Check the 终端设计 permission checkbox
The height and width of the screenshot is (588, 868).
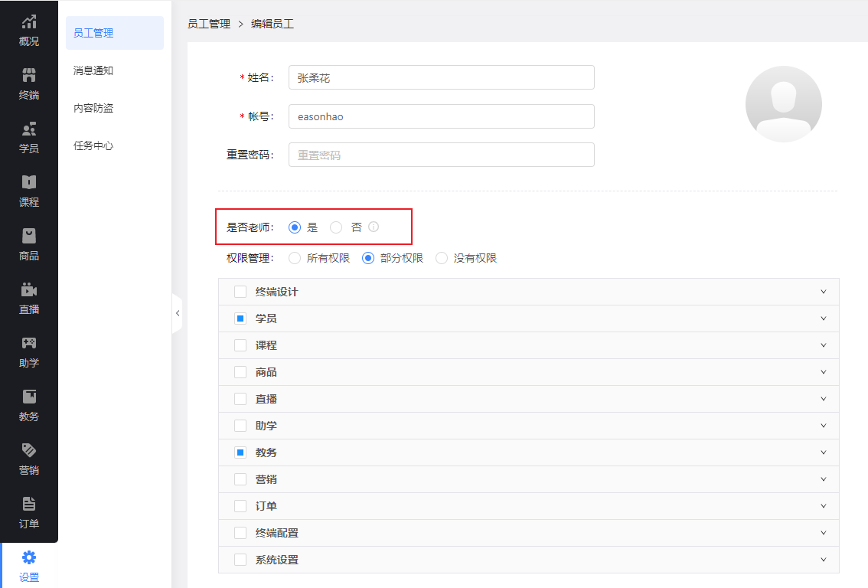click(240, 292)
